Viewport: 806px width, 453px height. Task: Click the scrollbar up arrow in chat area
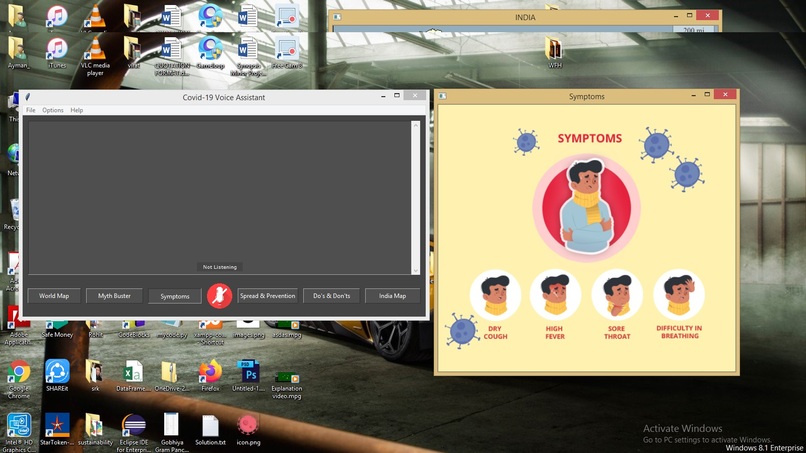(415, 125)
